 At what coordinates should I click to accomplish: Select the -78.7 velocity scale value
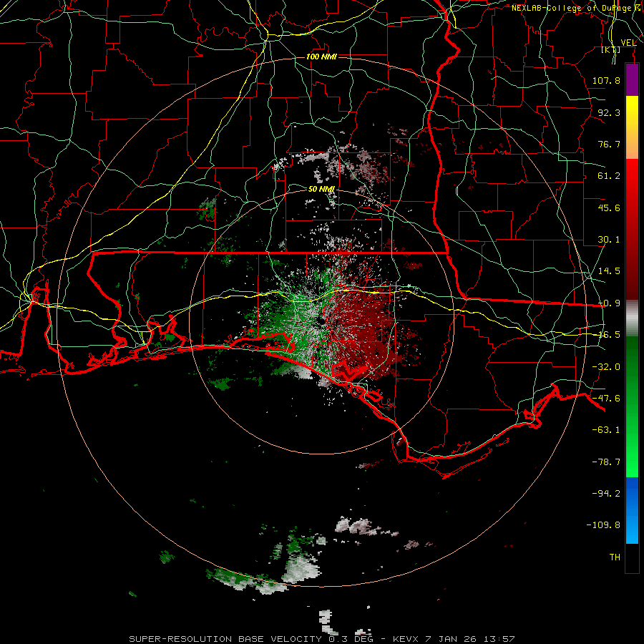pos(606,462)
